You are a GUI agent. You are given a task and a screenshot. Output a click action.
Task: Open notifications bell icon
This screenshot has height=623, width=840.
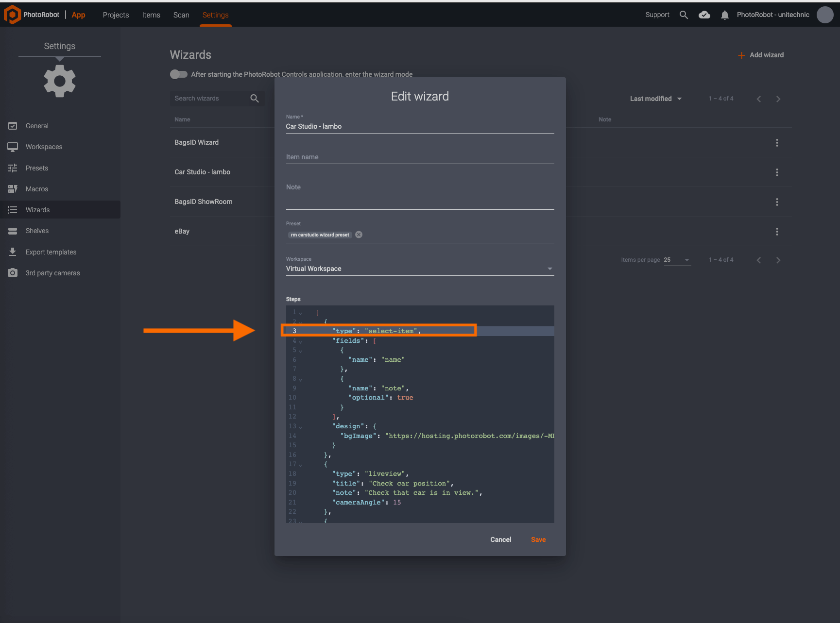(724, 15)
